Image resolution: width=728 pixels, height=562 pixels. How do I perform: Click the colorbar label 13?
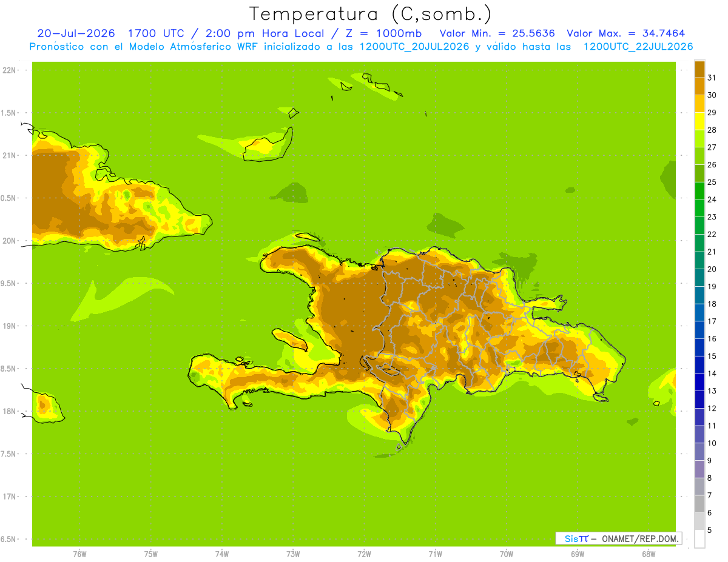pos(712,391)
